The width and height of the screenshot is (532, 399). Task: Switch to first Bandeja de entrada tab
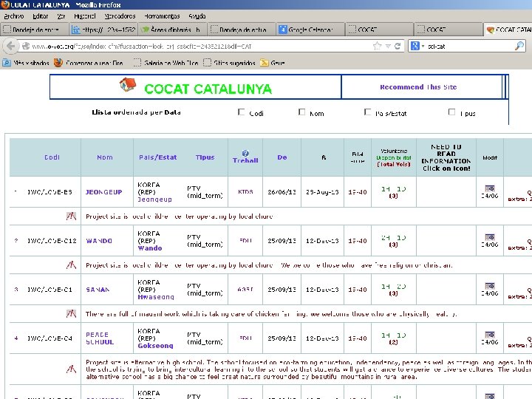click(x=34, y=30)
